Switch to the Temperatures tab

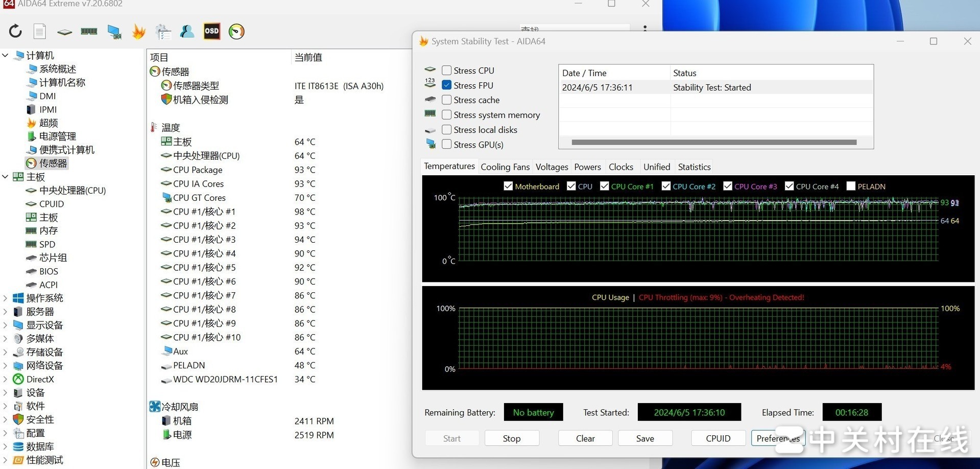pos(449,167)
